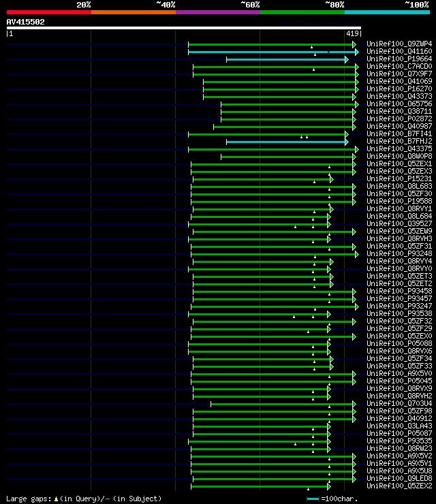This screenshot has width=436, height=504.
Task: Open the UniRef100_Q41069 hit link
Action: tap(399, 81)
